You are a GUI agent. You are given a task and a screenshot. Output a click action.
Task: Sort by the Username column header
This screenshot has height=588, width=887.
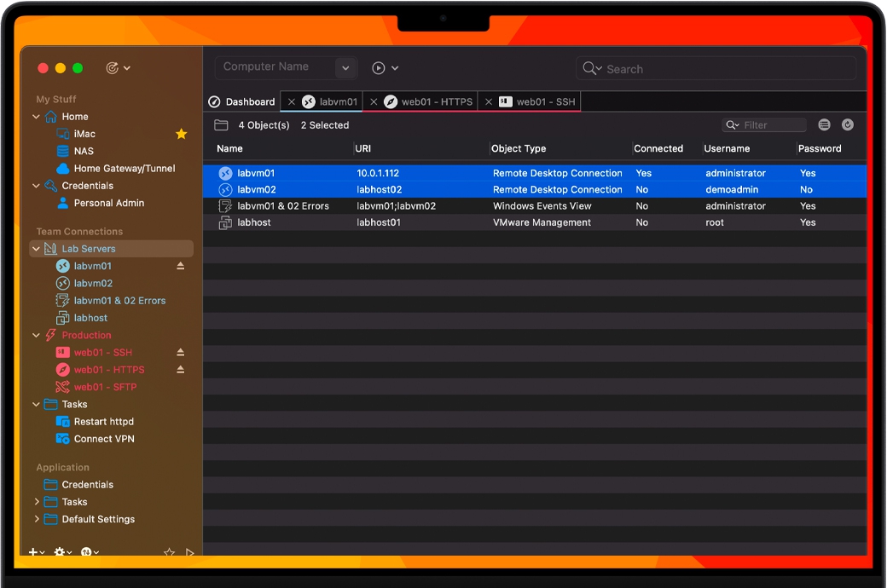tap(727, 148)
